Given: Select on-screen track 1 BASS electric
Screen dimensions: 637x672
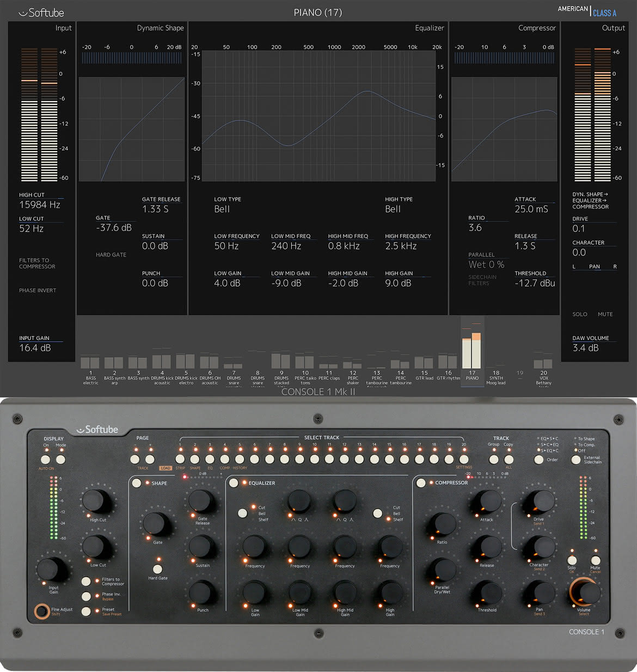Looking at the screenshot, I should click(x=90, y=370).
